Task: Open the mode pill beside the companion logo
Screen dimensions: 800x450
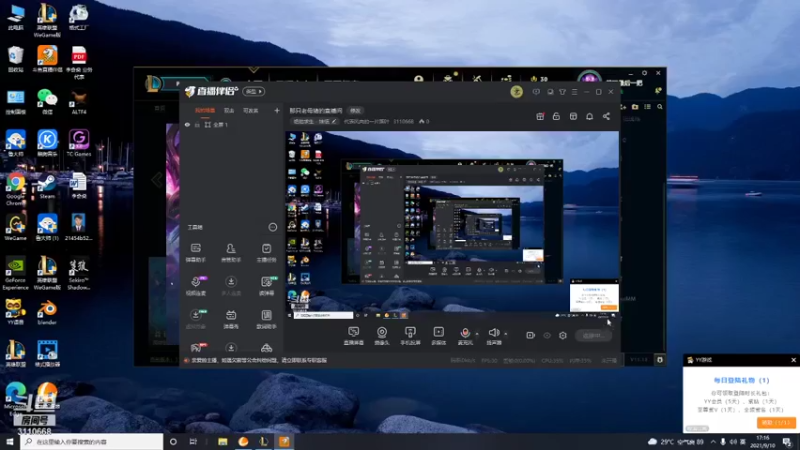Action: pos(254,92)
